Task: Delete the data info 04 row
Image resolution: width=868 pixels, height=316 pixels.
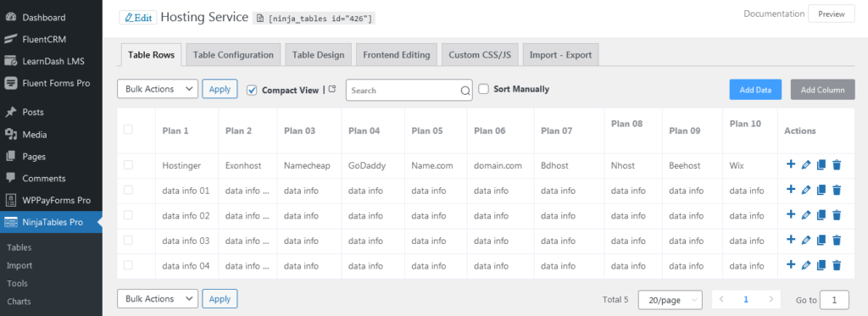Action: pos(837,265)
